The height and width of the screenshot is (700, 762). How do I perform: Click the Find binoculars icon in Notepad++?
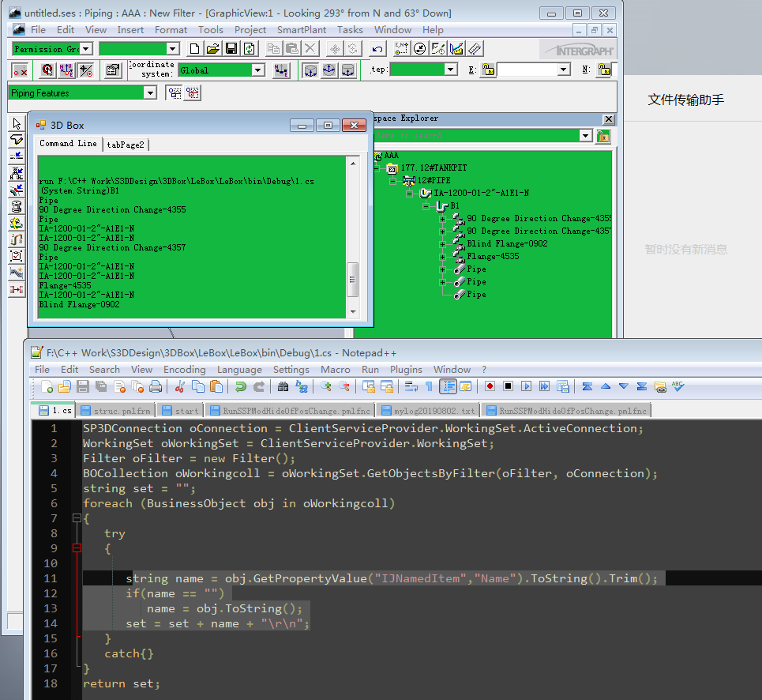pos(283,386)
